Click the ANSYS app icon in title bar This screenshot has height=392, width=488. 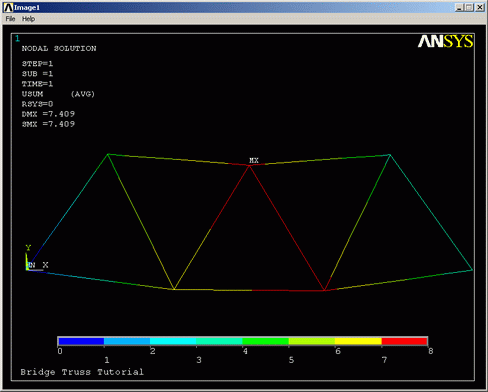[x=8, y=7]
